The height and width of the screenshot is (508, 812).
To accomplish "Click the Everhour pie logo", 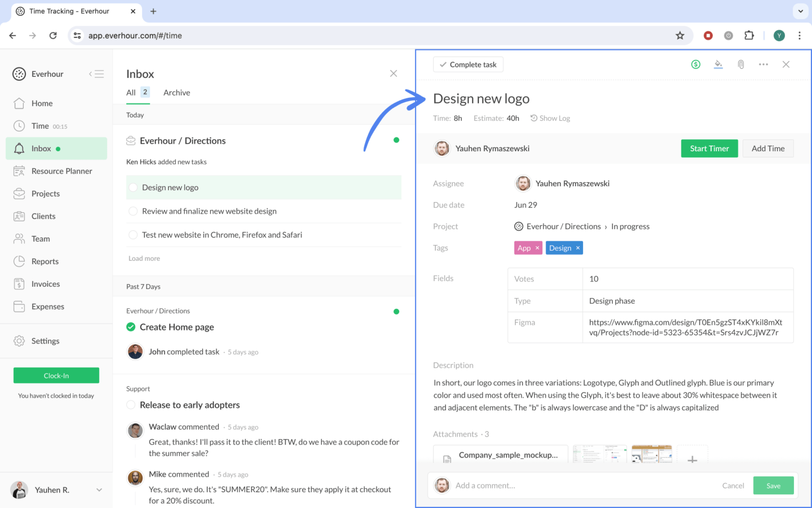I will [19, 74].
